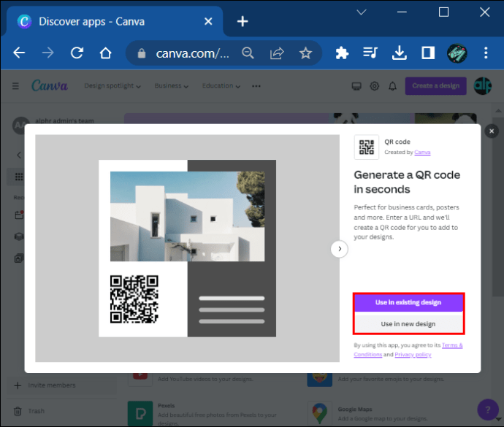Open the Canva creator link

click(422, 153)
